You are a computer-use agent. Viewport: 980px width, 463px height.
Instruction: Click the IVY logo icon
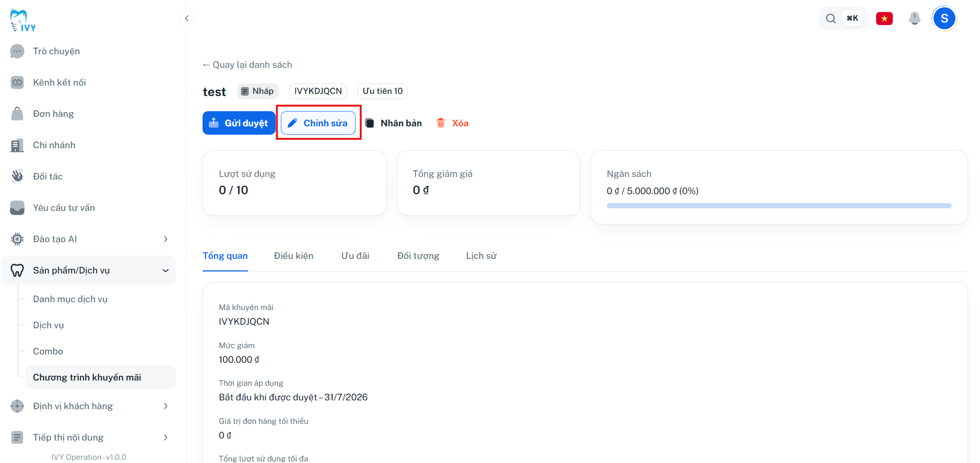tap(23, 21)
